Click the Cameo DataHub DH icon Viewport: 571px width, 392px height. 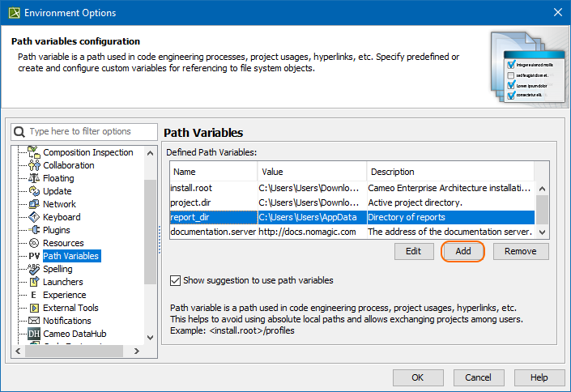[x=34, y=334]
